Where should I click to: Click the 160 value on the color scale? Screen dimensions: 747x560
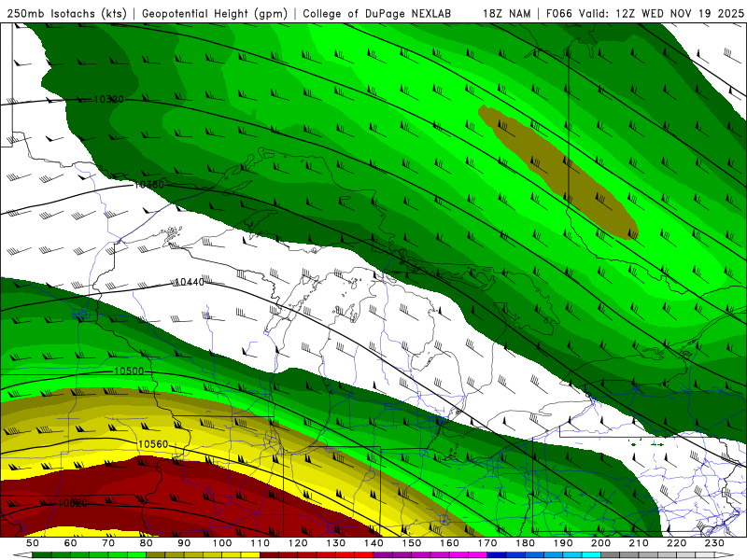449,543
